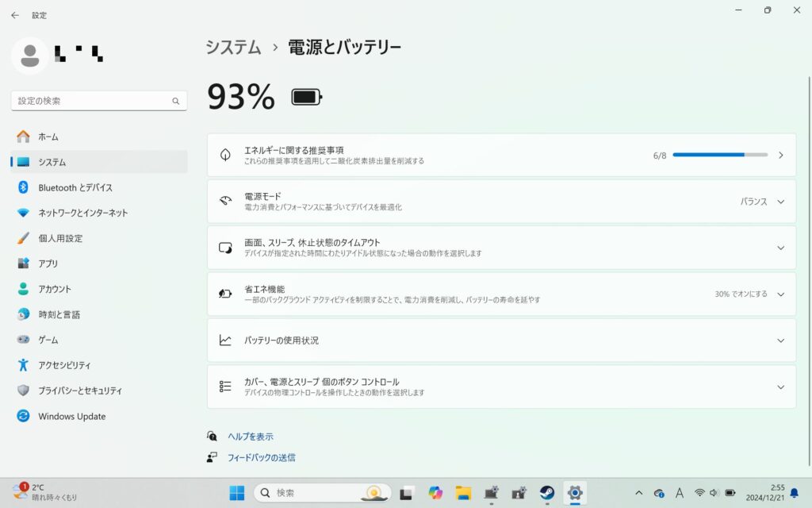Go to プライバシーとセキュリティ settings
The width and height of the screenshot is (812, 508).
pos(80,391)
